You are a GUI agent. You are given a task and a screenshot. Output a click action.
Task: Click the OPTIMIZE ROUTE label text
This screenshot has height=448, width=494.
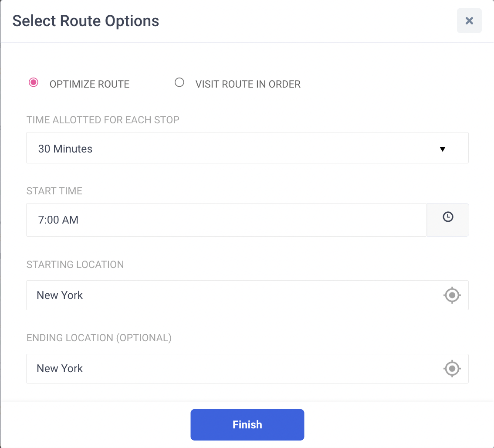tap(89, 84)
